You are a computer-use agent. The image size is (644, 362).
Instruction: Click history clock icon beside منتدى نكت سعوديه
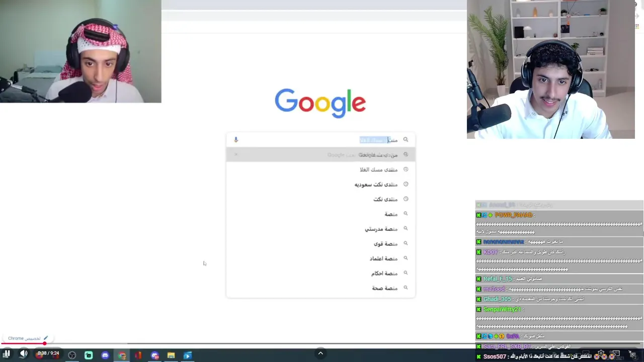click(x=406, y=184)
